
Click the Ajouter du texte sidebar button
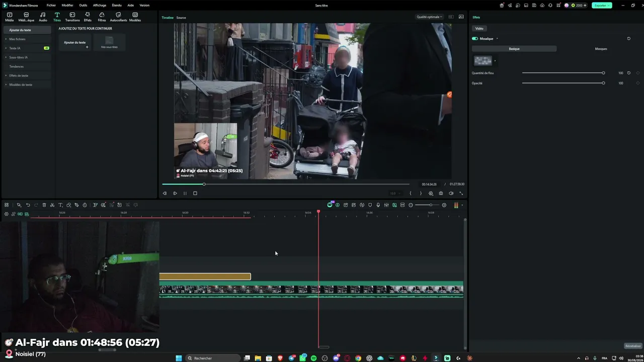(27, 30)
